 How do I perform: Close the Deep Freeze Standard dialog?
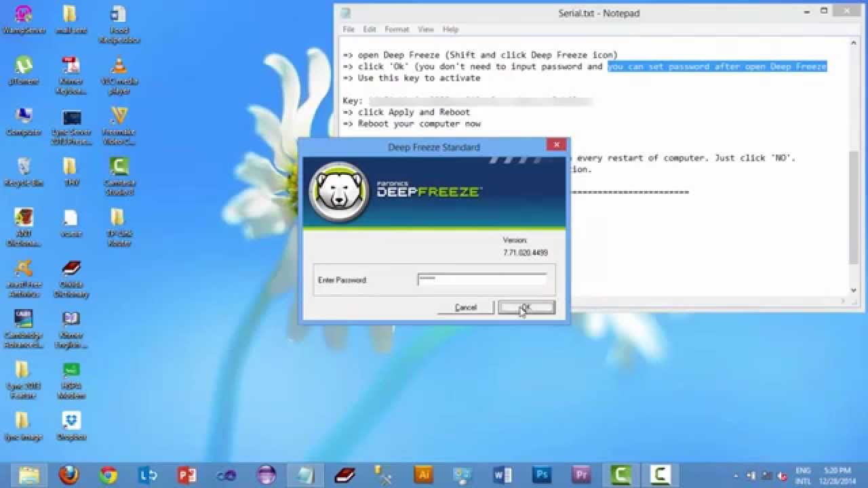pos(556,145)
